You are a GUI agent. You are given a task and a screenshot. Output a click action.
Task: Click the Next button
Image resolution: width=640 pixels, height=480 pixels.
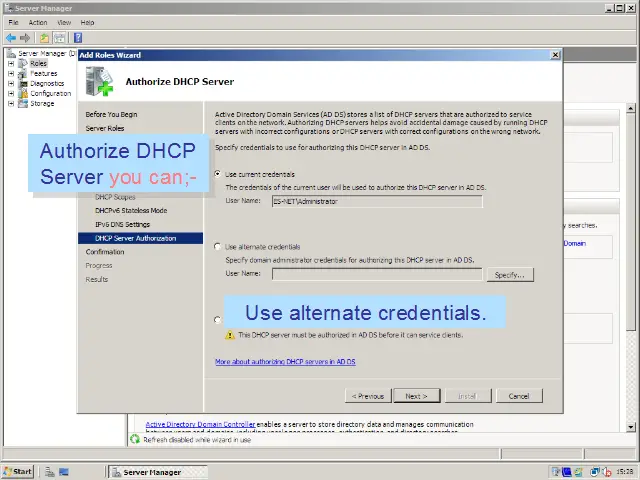[417, 396]
